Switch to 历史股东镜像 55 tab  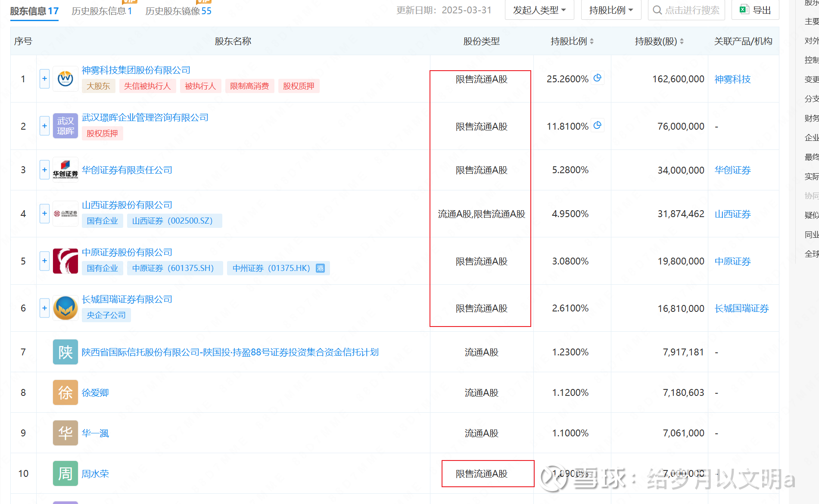pos(178,11)
